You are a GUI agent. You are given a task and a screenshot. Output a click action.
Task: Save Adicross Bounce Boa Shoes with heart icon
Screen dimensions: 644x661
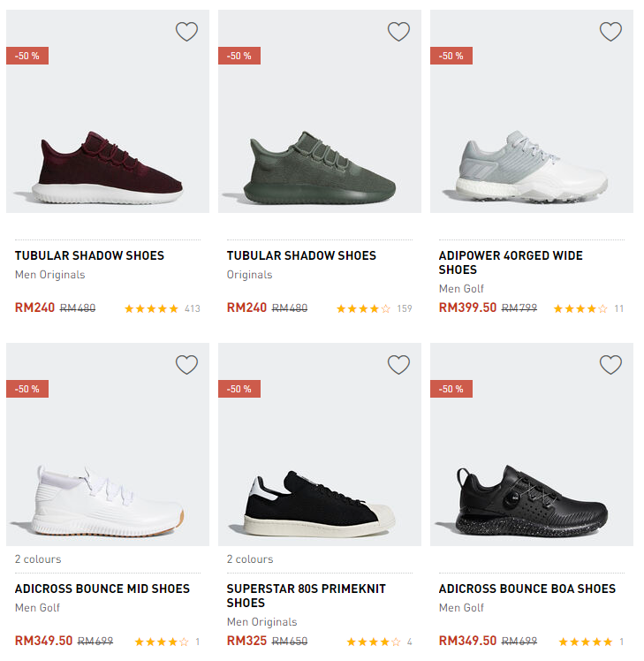click(x=610, y=364)
